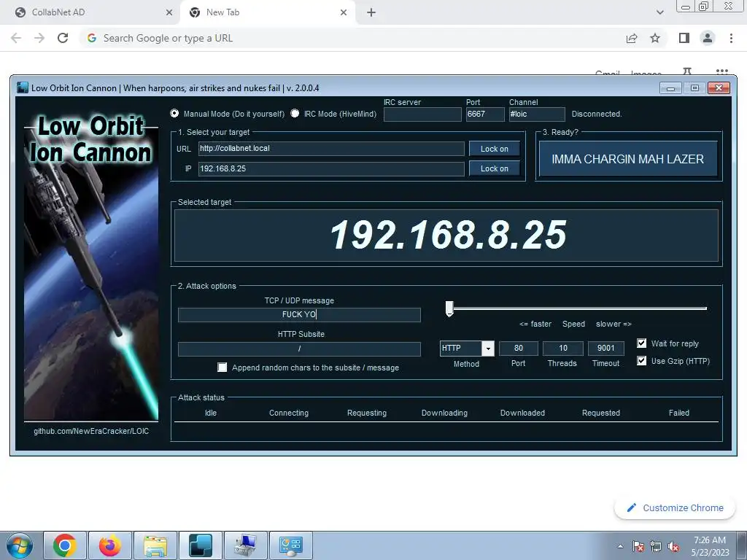Image resolution: width=747 pixels, height=560 pixels.
Task: Click the IMMA CHARGIN MAH LAZER button
Action: [628, 159]
